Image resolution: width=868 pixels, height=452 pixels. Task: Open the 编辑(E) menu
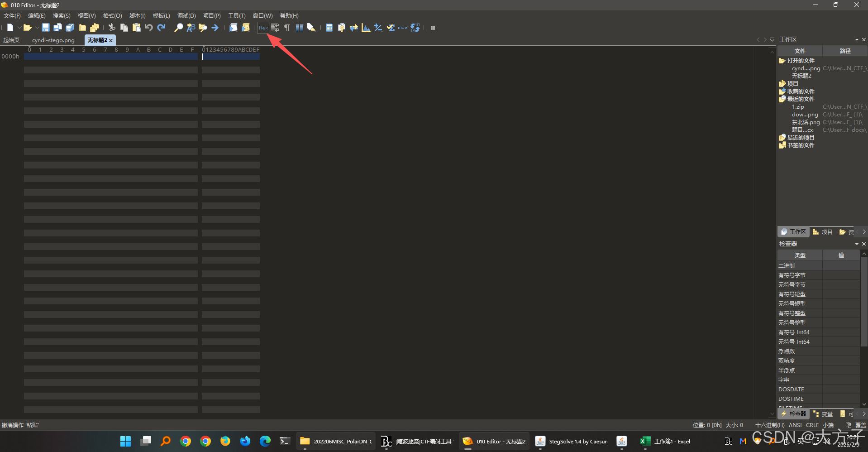click(x=37, y=16)
